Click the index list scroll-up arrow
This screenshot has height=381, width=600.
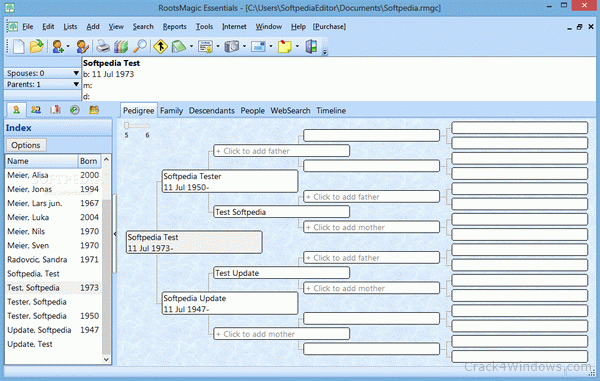[x=106, y=159]
